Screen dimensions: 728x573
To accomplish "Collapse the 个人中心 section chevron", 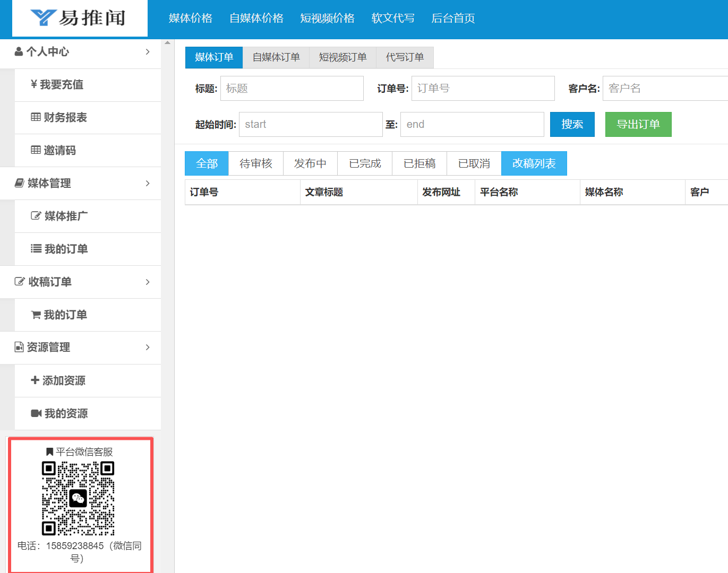I will [x=148, y=51].
